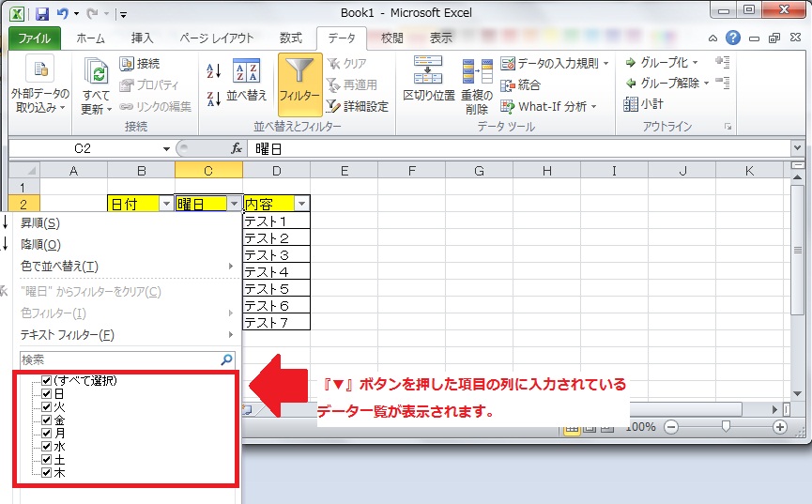Uncheck the 金 checkbox in filter list
The height and width of the screenshot is (504, 812).
[47, 420]
